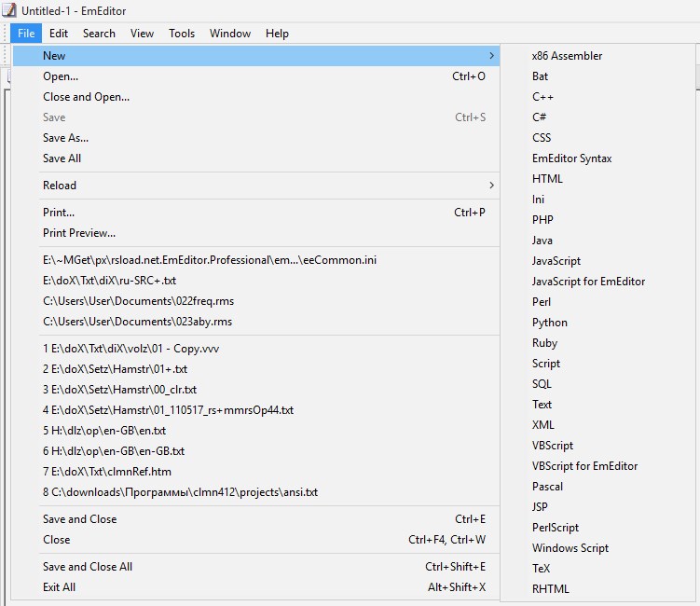
Task: Open recent file ru-SRC+.txt
Action: pos(255,281)
